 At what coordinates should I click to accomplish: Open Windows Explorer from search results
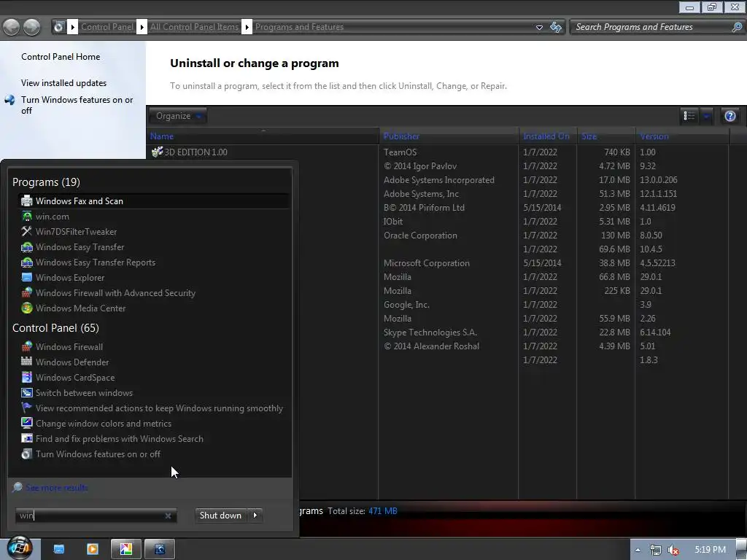pyautogui.click(x=153, y=277)
